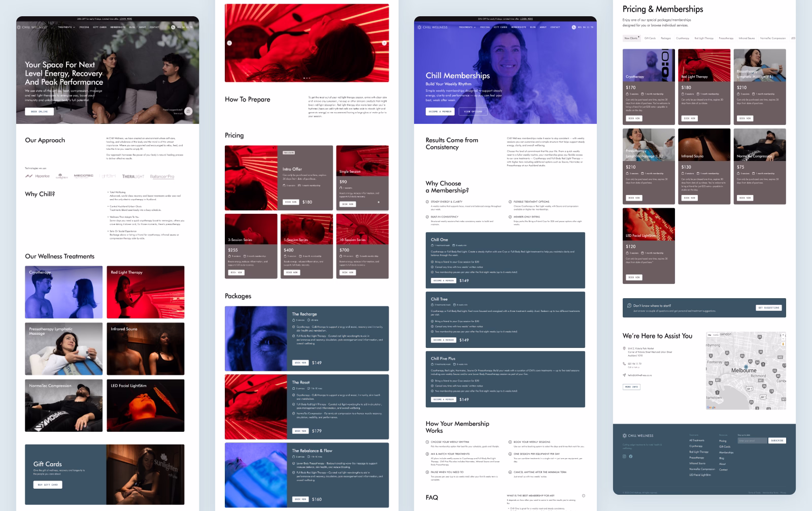Select the Packages pricing tab
The height and width of the screenshot is (511, 812).
(666, 38)
